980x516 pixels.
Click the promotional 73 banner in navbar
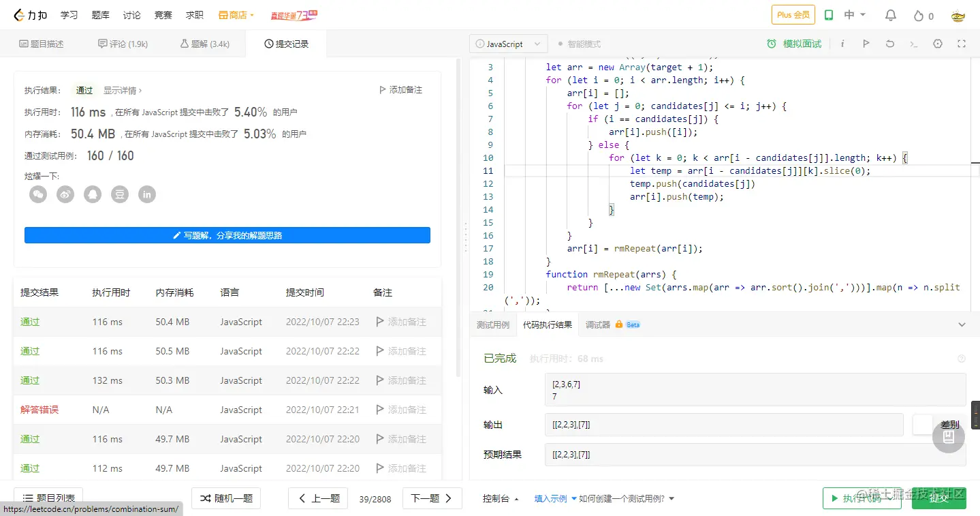(x=294, y=15)
